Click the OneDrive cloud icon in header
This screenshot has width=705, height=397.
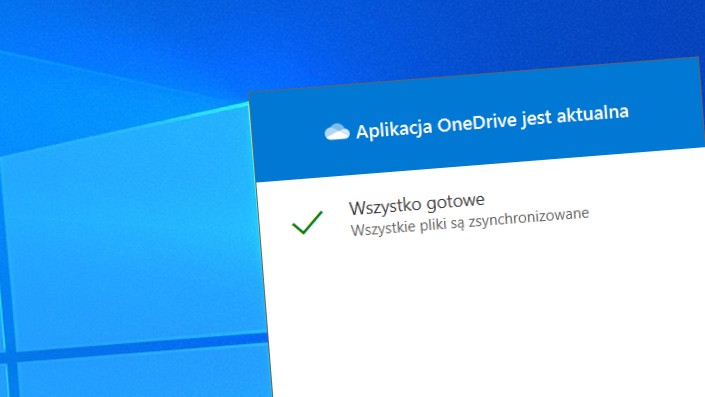point(337,132)
